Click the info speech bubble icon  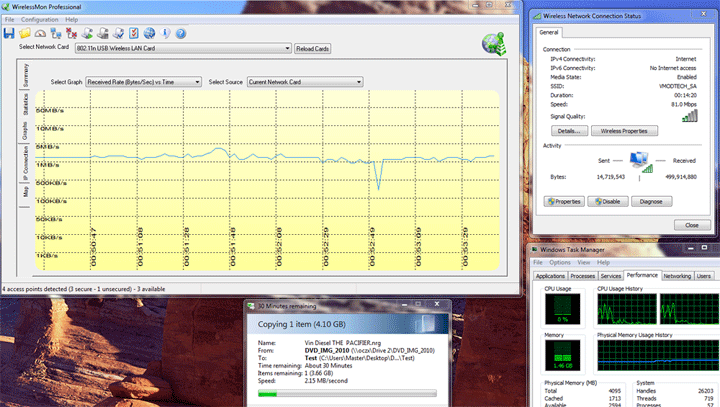[165, 33]
